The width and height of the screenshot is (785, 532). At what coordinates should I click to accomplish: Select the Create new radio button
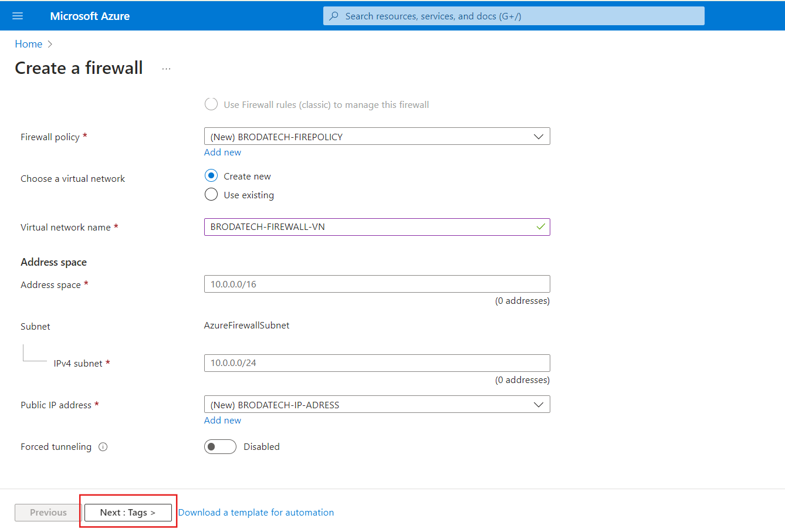pos(211,176)
